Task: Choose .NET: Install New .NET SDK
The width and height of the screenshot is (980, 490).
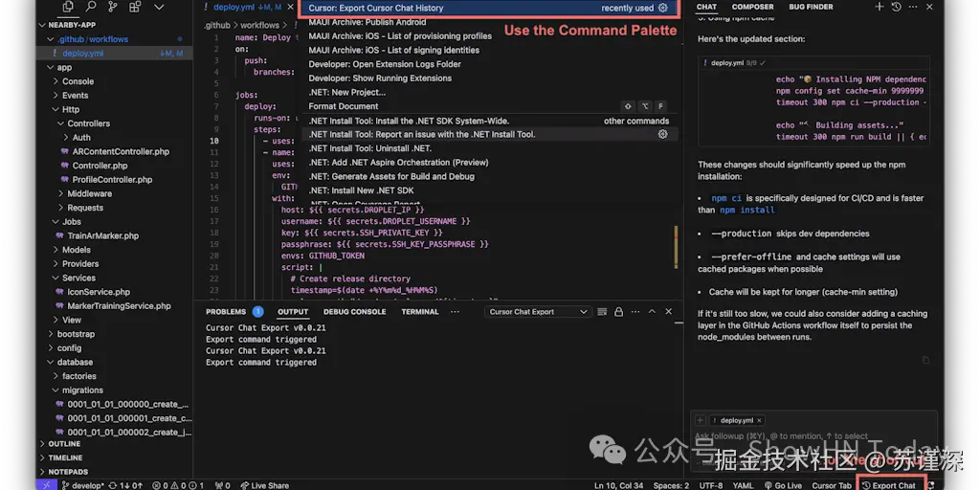Action: pyautogui.click(x=490, y=190)
